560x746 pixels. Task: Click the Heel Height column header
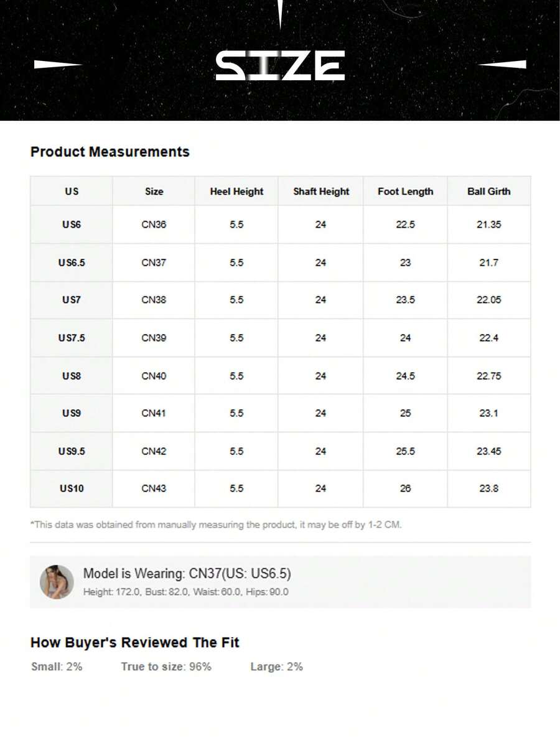pos(236,192)
